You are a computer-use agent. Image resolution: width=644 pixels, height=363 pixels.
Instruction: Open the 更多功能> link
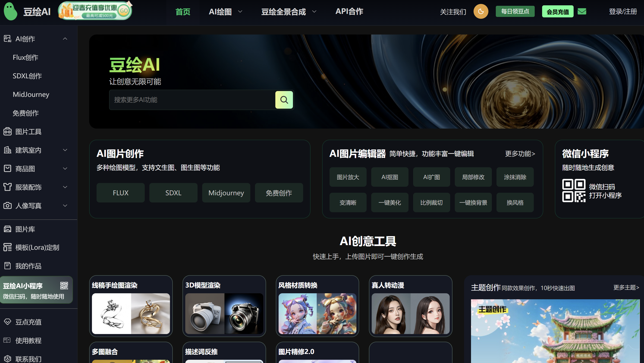click(x=520, y=154)
